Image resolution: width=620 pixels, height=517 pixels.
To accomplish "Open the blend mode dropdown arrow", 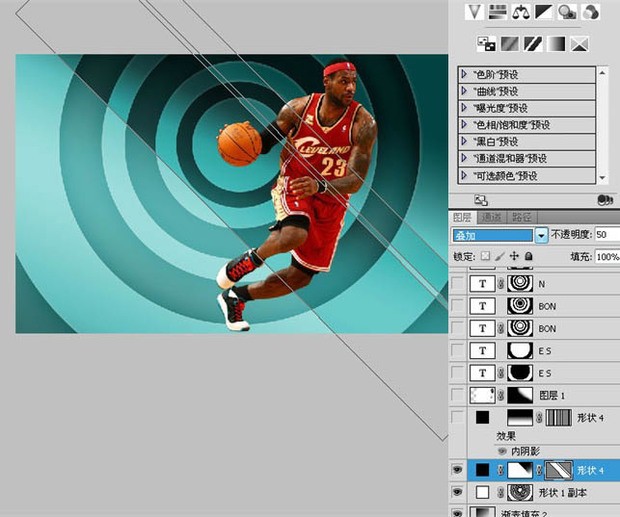I will click(x=541, y=235).
